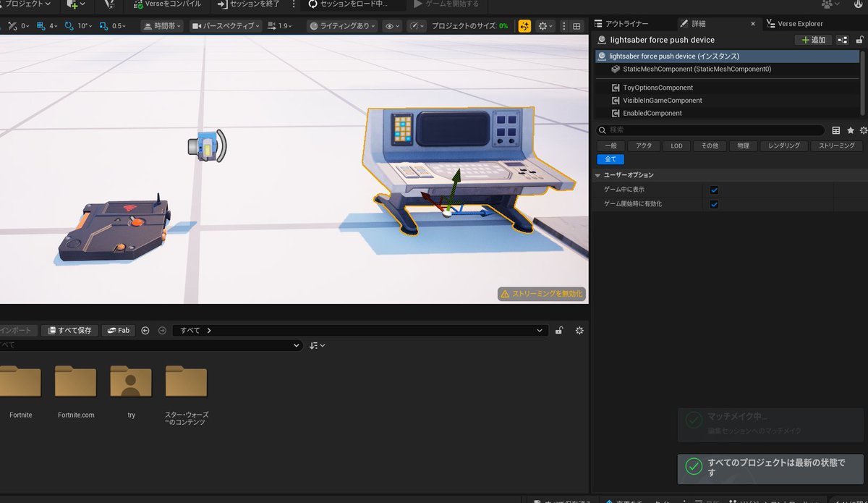This screenshot has width=868, height=503.
Task: Click the details 検索 search field
Action: point(710,130)
